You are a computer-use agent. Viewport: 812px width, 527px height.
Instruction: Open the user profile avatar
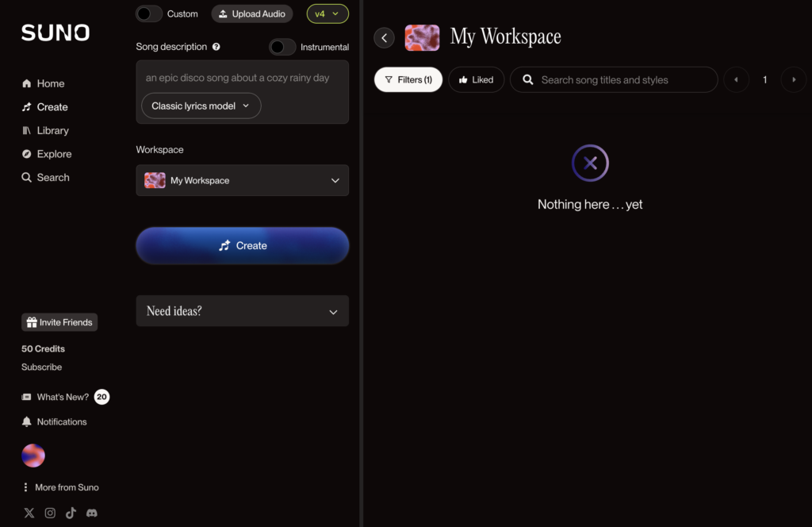point(33,456)
